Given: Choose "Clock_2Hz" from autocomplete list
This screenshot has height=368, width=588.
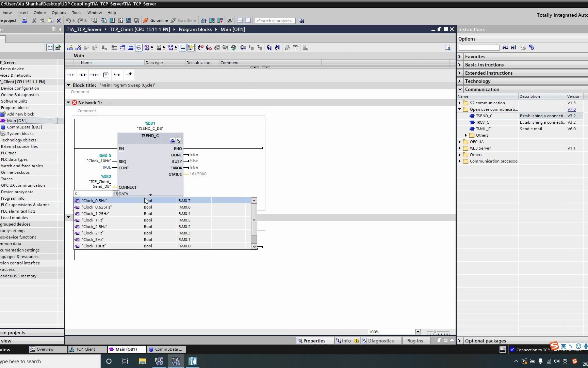Looking at the screenshot, I should click(163, 233).
